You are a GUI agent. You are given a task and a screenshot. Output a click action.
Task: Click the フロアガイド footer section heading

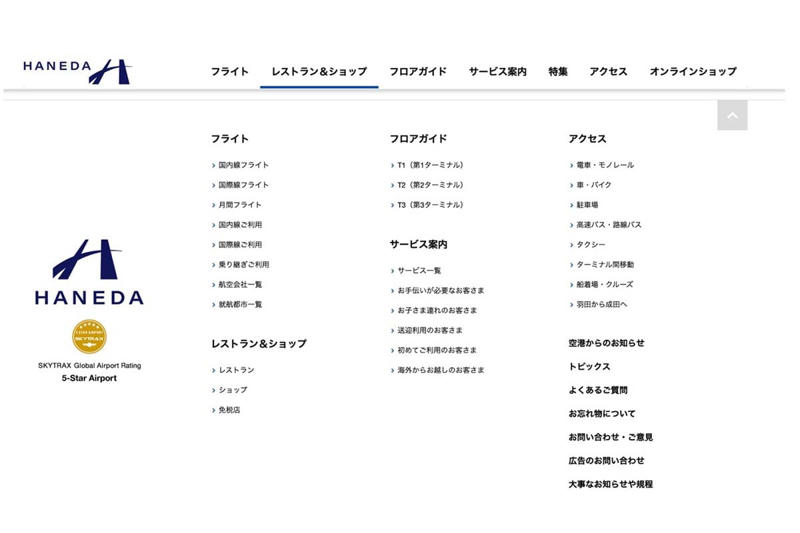click(x=418, y=139)
